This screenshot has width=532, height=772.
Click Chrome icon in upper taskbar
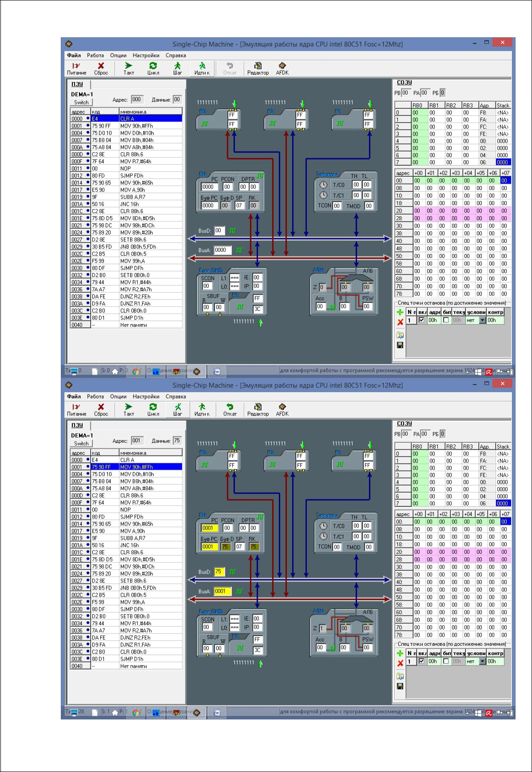(x=136, y=371)
